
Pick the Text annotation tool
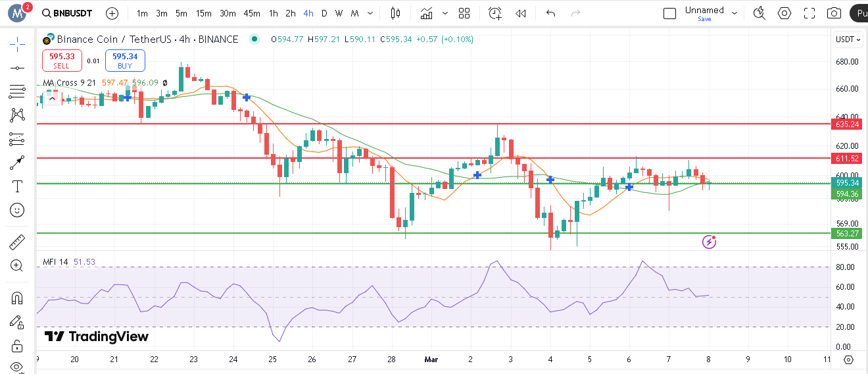coord(17,186)
